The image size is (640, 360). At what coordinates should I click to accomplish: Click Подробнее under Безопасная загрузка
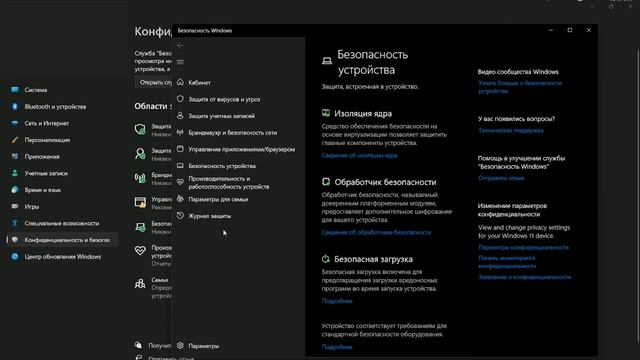[x=337, y=301]
